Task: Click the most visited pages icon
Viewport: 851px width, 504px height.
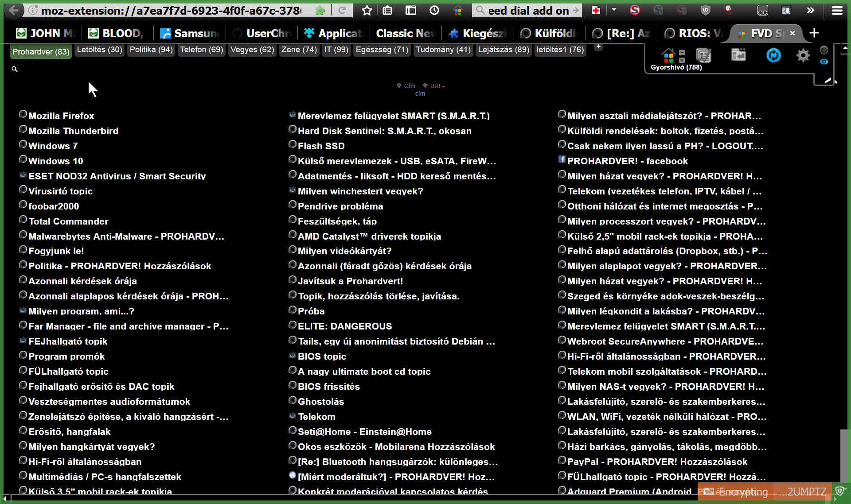Action: click(703, 55)
